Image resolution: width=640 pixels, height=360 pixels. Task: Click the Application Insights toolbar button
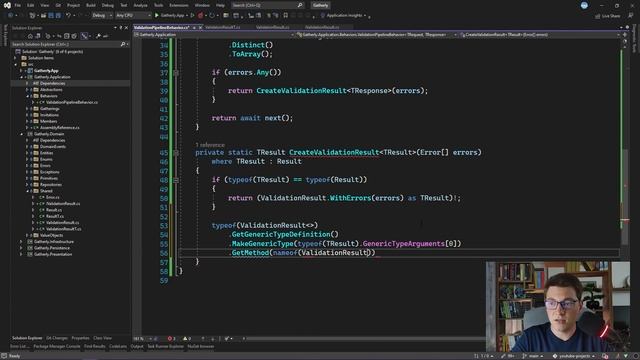[344, 16]
